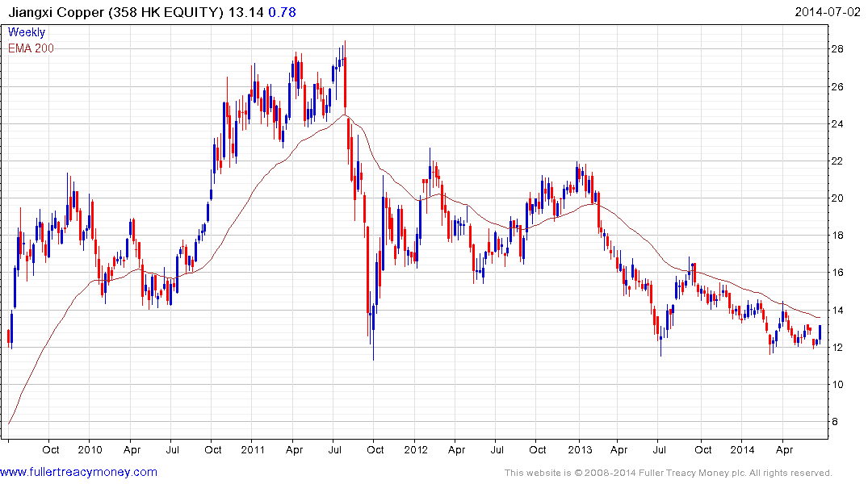Click the 2011 year label on time axis
This screenshot has height=484, width=868.
click(253, 449)
